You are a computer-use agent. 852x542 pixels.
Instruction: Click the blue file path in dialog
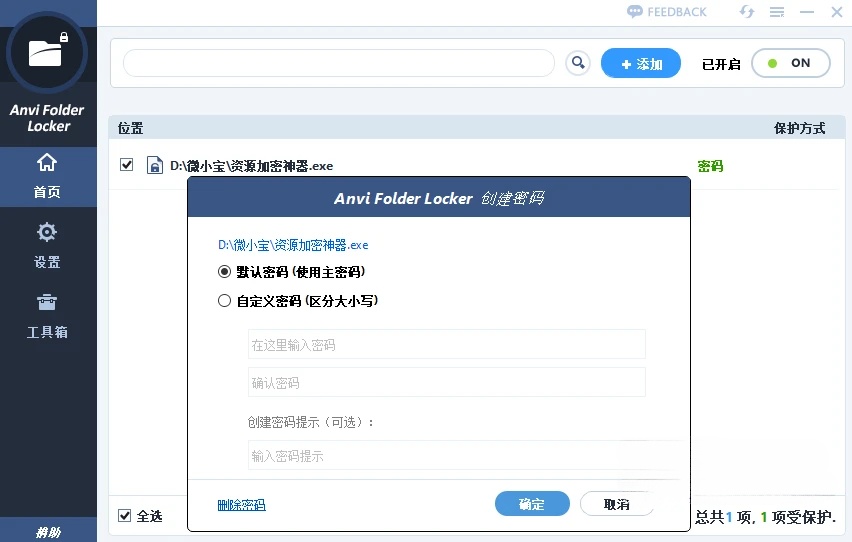click(x=293, y=245)
